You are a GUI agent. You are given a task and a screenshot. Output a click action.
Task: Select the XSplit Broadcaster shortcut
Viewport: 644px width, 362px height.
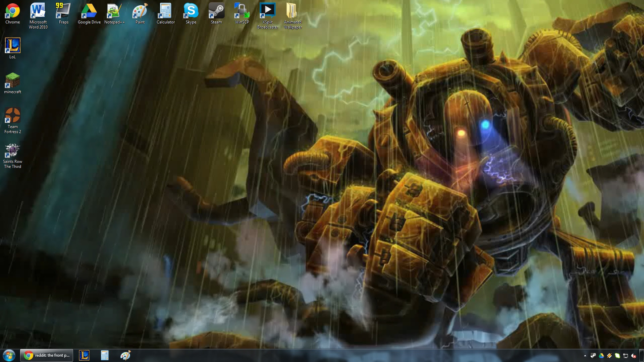(267, 16)
